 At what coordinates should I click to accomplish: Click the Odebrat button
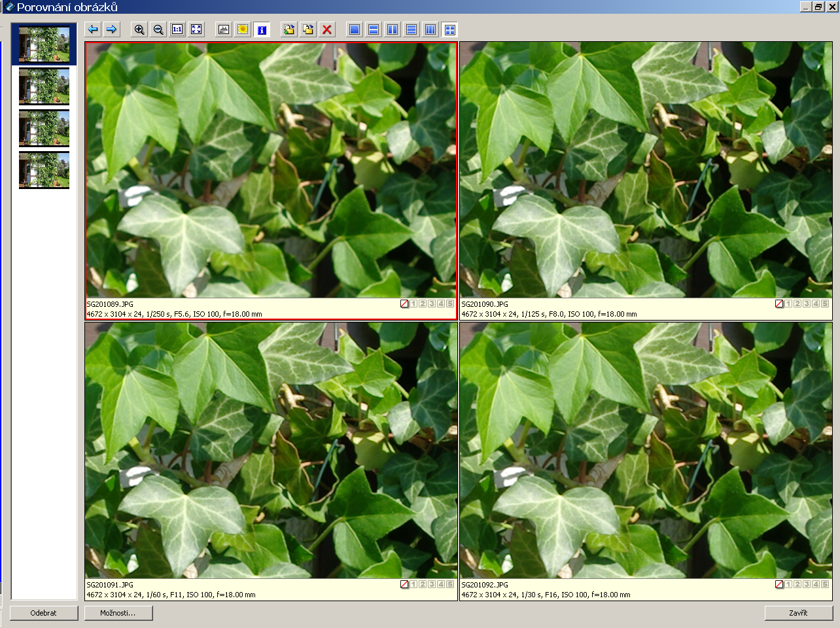[44, 613]
